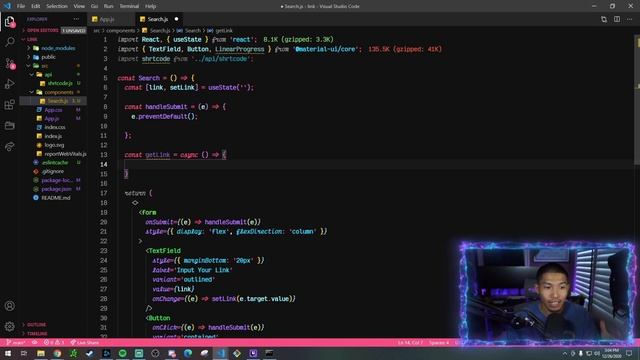
Task: Expand the Outline section
Action: pos(36,325)
